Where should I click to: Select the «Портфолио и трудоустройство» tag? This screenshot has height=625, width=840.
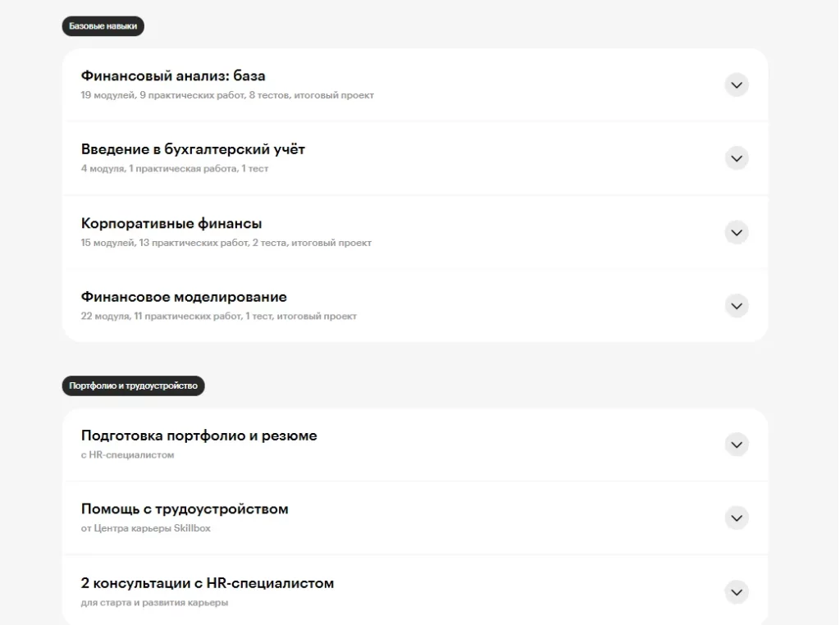pyautogui.click(x=134, y=385)
